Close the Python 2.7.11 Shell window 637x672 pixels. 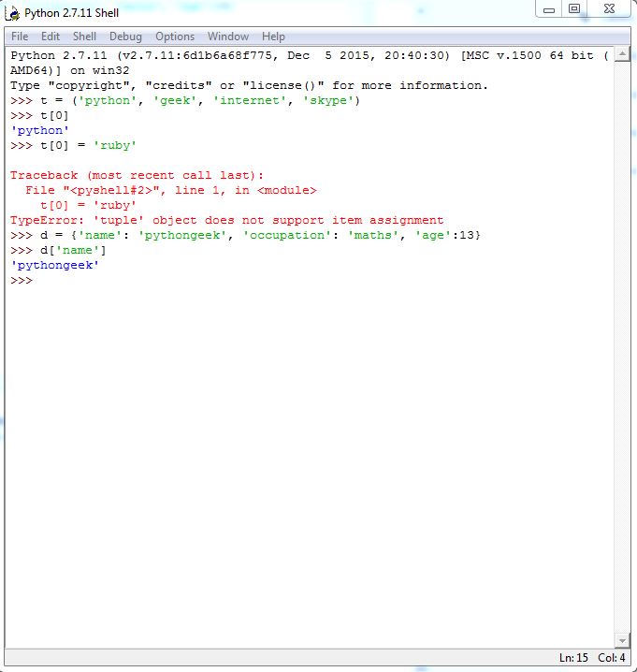(x=609, y=9)
